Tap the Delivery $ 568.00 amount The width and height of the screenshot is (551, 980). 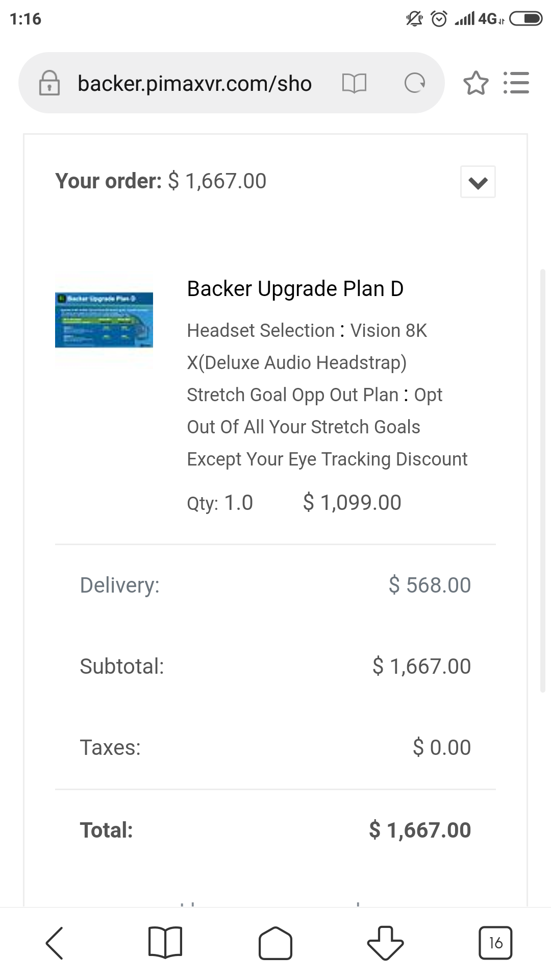[430, 585]
